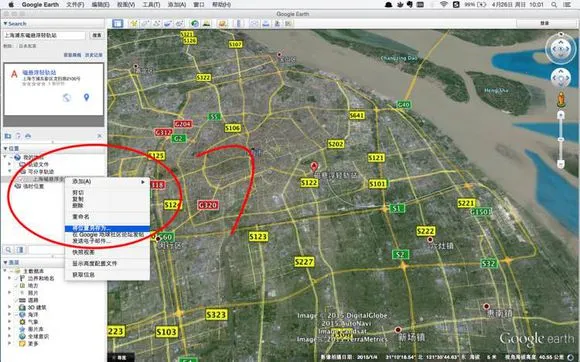Screen dimensions: 580x362
Task: Click the panel view icon beside the Places search
Action: pos(20,250)
